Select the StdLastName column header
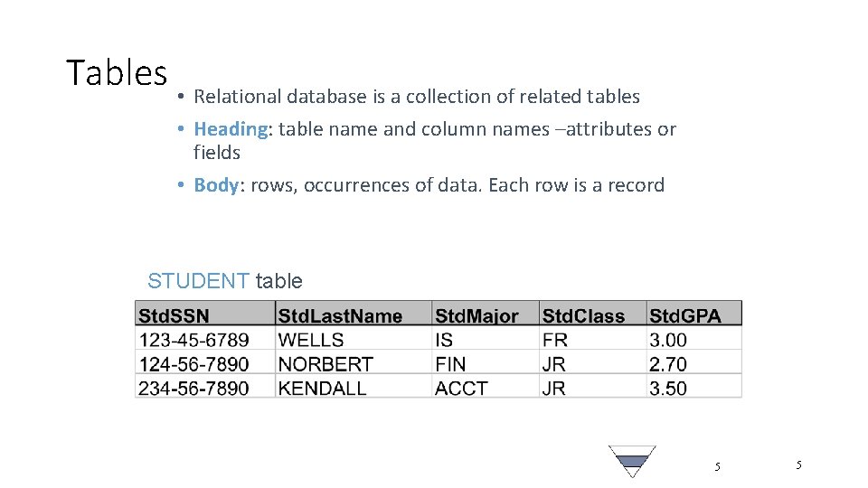 click(340, 315)
